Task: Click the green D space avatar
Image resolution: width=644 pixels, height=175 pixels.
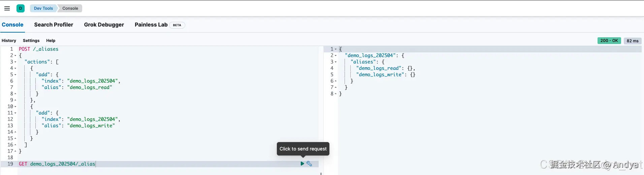Action: pyautogui.click(x=21, y=8)
